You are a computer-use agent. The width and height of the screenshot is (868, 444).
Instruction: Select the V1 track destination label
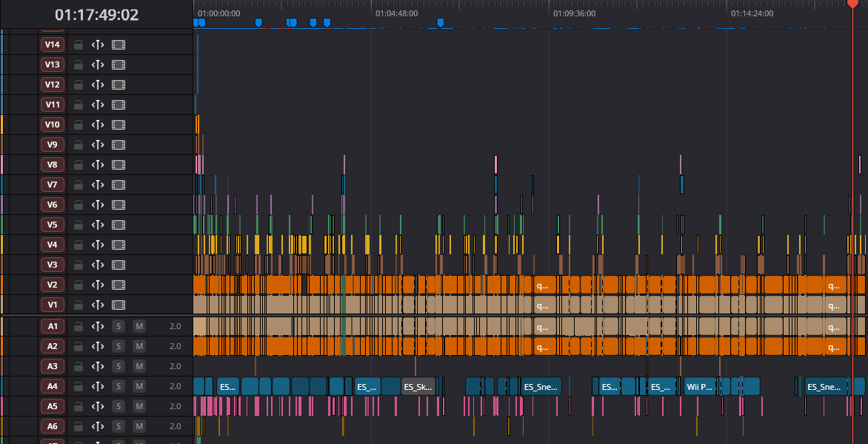click(x=52, y=305)
